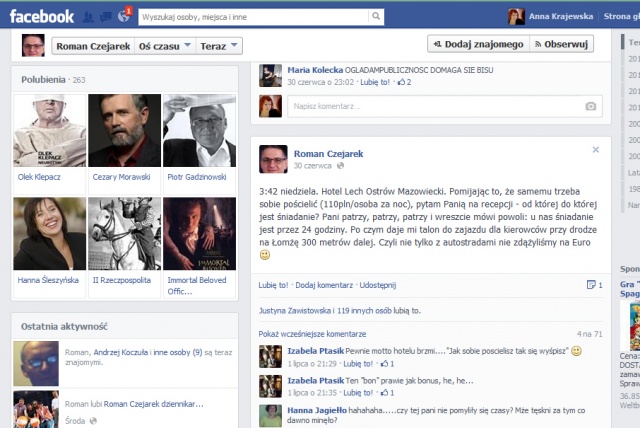640x428 pixels.
Task: Click the Dodaj znajomego button
Action: click(x=476, y=44)
